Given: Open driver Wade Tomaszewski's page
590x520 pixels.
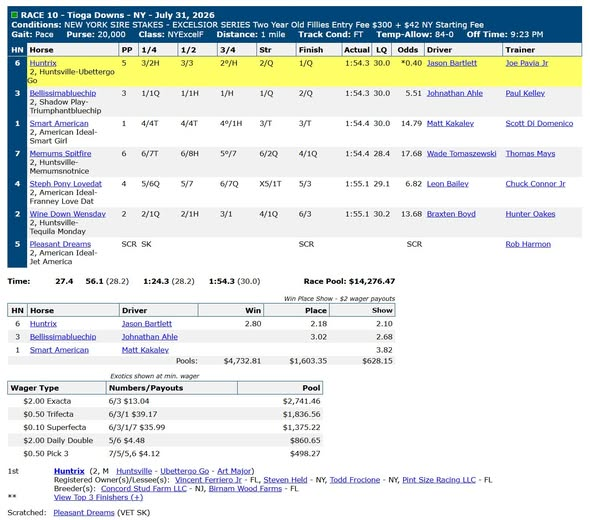Looking at the screenshot, I should [x=461, y=154].
